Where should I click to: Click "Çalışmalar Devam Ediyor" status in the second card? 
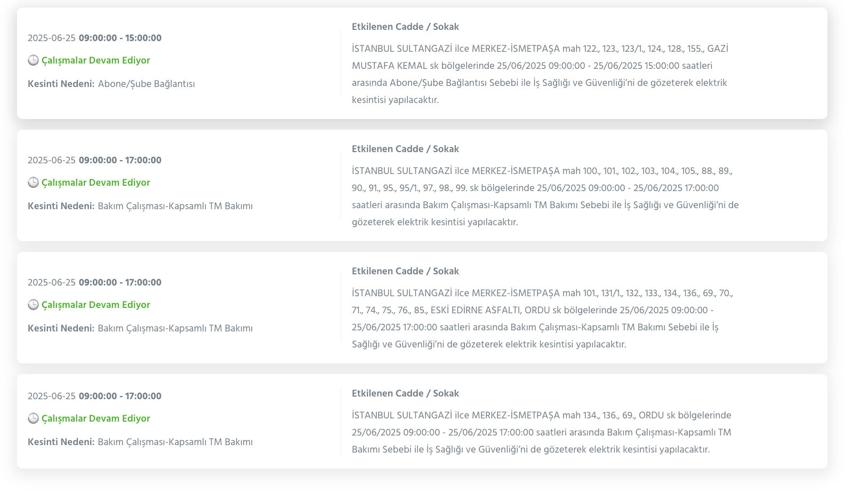coord(96,183)
